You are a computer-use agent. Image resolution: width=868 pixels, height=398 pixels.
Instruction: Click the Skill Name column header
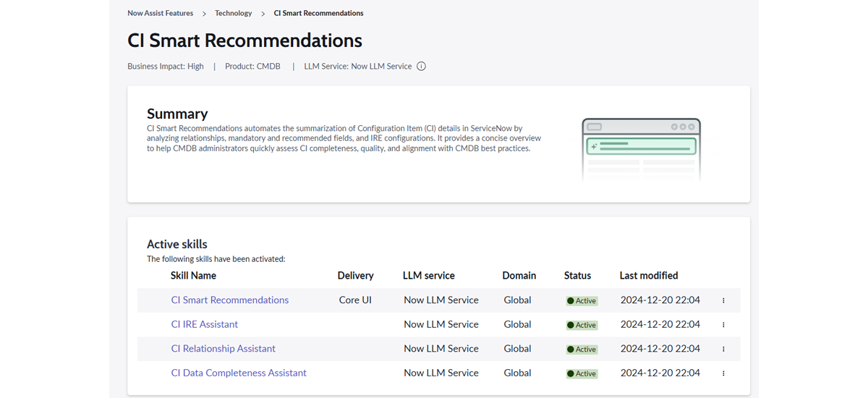pos(193,276)
